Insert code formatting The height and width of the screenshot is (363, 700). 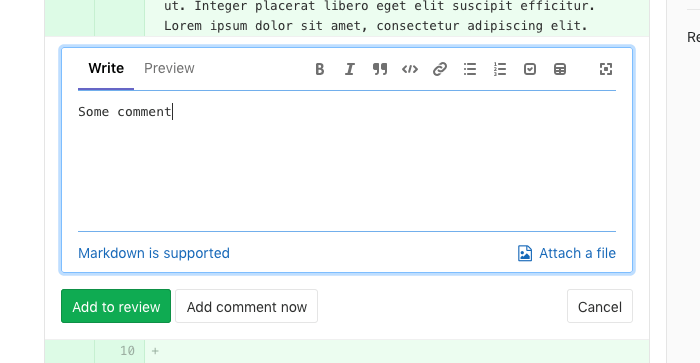410,69
